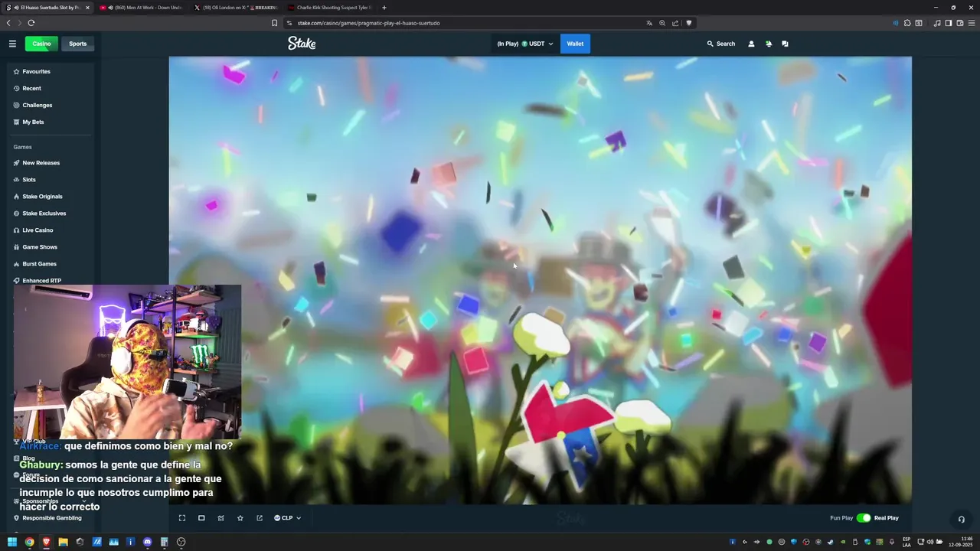
Task: Open a new browser tab
Action: tap(384, 8)
